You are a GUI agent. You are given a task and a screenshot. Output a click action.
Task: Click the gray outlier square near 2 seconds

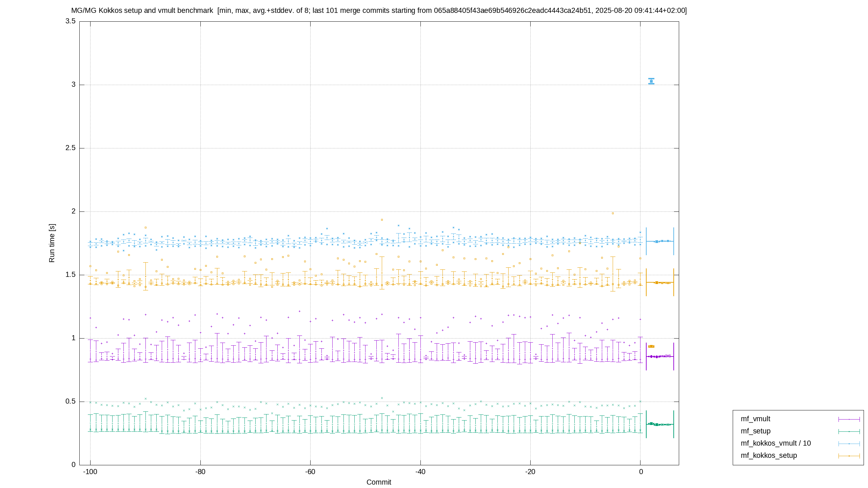click(x=613, y=213)
